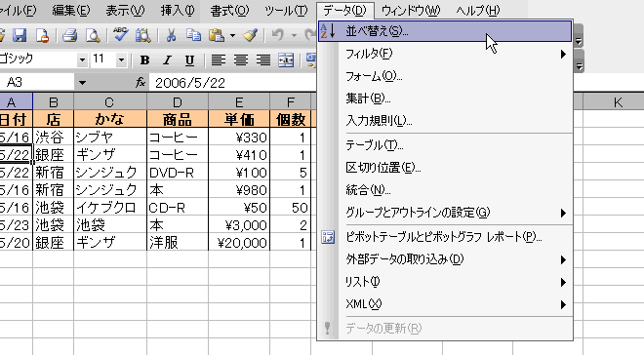Click the header cell かな
644x355 pixels.
point(110,119)
